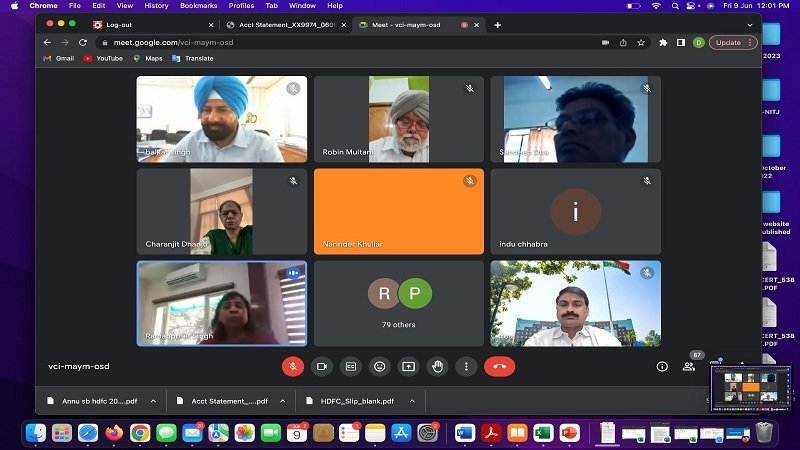Turn on closed captions
Viewport: 800px width, 450px height.
(x=351, y=366)
